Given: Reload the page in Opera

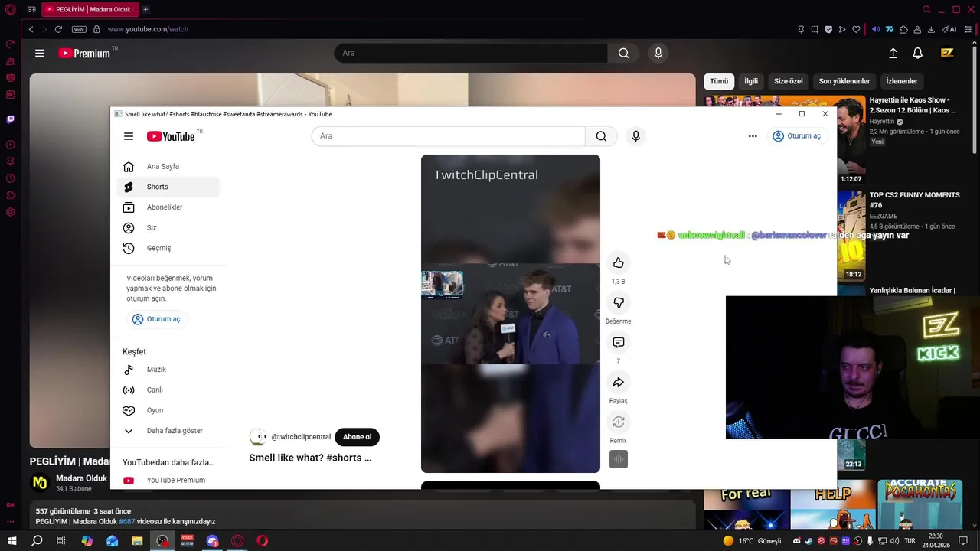Looking at the screenshot, I should [58, 29].
